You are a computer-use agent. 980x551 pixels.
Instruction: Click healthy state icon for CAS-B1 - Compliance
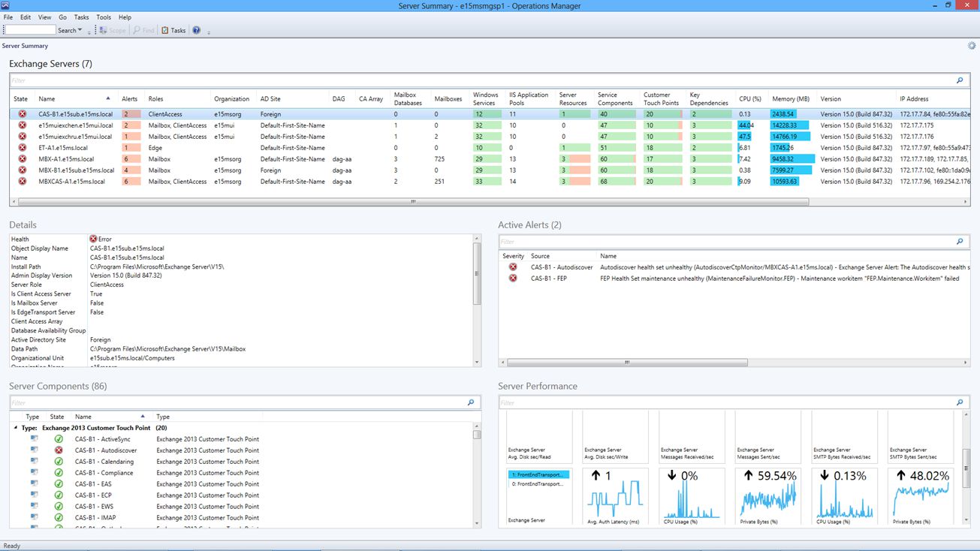(x=58, y=473)
